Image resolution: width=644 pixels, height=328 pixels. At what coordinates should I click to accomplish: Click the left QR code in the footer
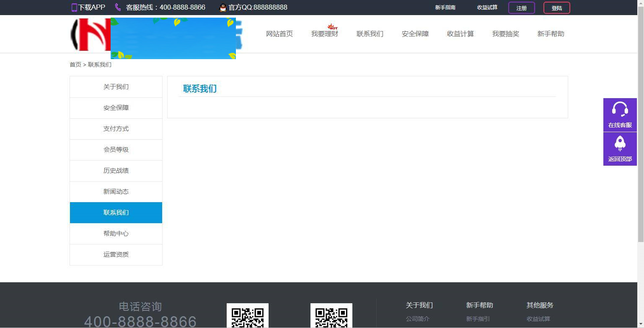point(247,316)
